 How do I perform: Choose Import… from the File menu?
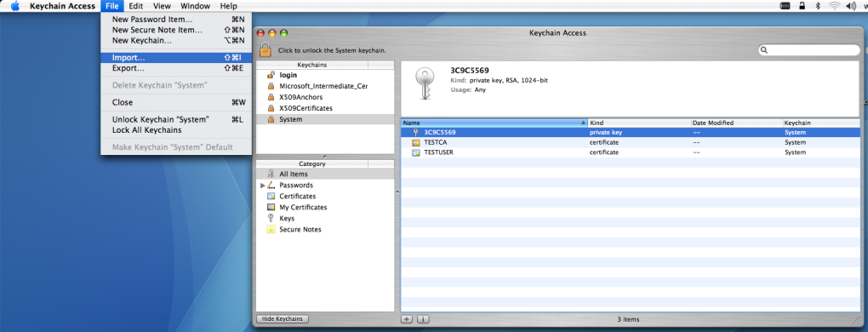coord(176,58)
